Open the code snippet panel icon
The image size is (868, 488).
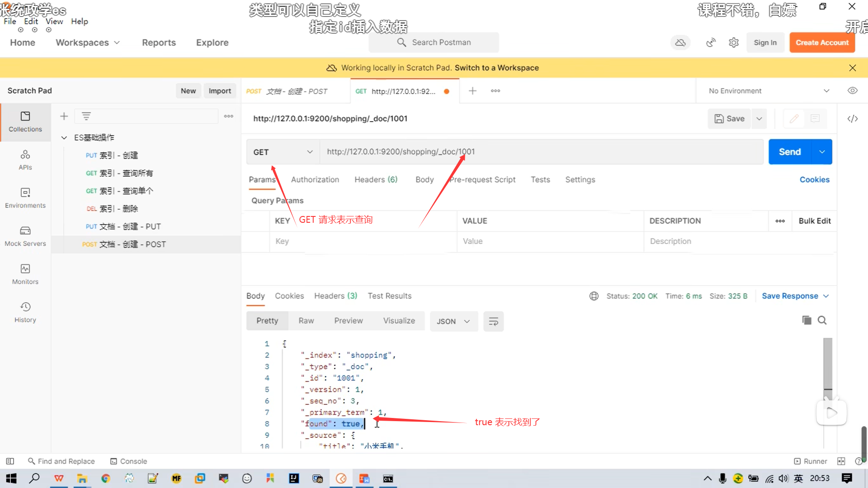(x=852, y=119)
